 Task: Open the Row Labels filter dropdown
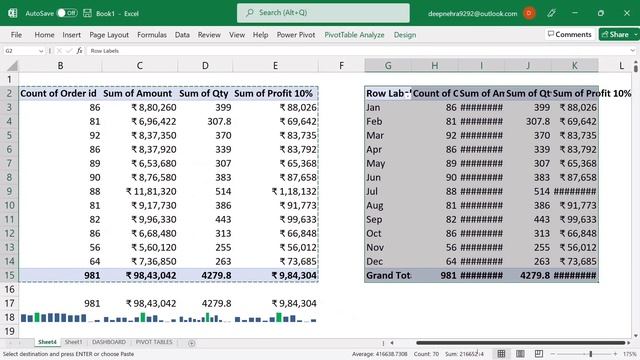[x=407, y=94]
